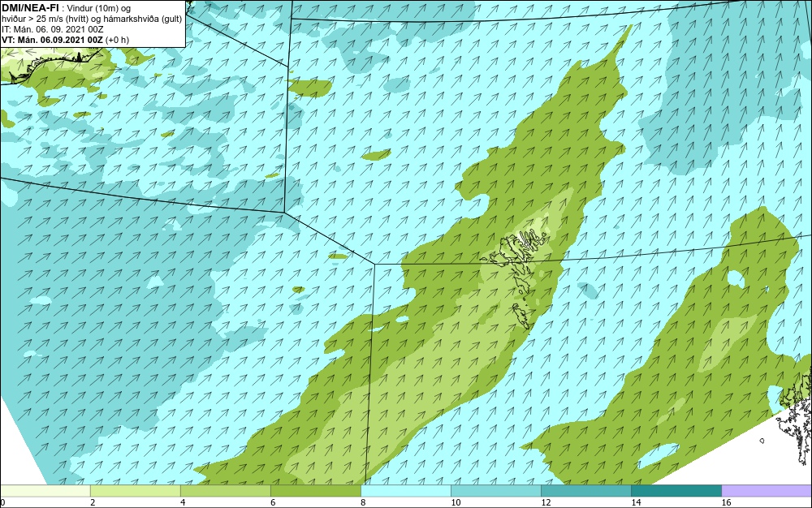The height and width of the screenshot is (508, 812).
Task: Click the 'VT: Mán. 06.09.2021 00Z' line
Action: click(65, 39)
